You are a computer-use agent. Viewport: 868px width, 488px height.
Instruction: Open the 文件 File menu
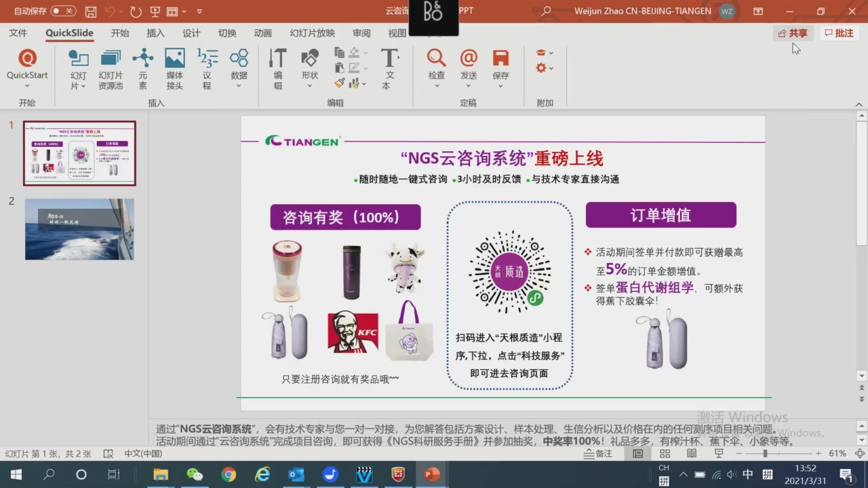[18, 33]
